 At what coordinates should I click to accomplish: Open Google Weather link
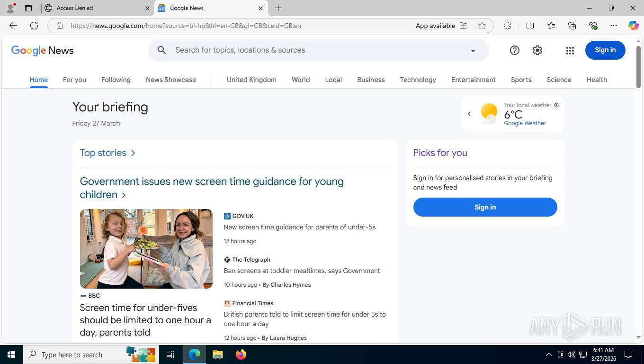pos(525,123)
